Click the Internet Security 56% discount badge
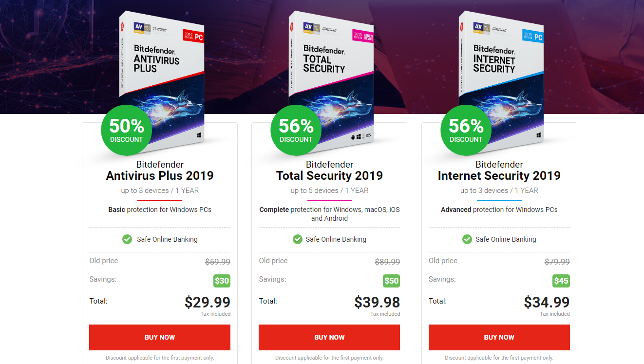Screen dimensions: 644x364 (x=466, y=130)
